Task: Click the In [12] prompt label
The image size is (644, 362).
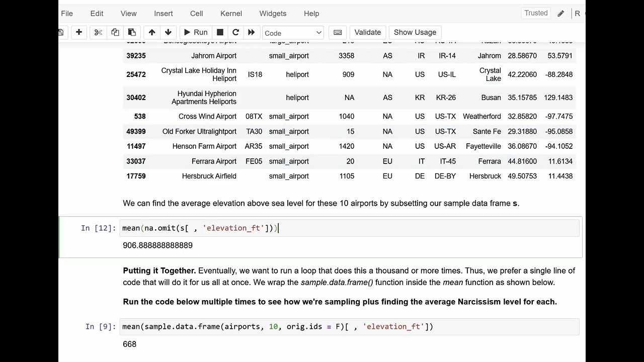Action: pyautogui.click(x=98, y=228)
